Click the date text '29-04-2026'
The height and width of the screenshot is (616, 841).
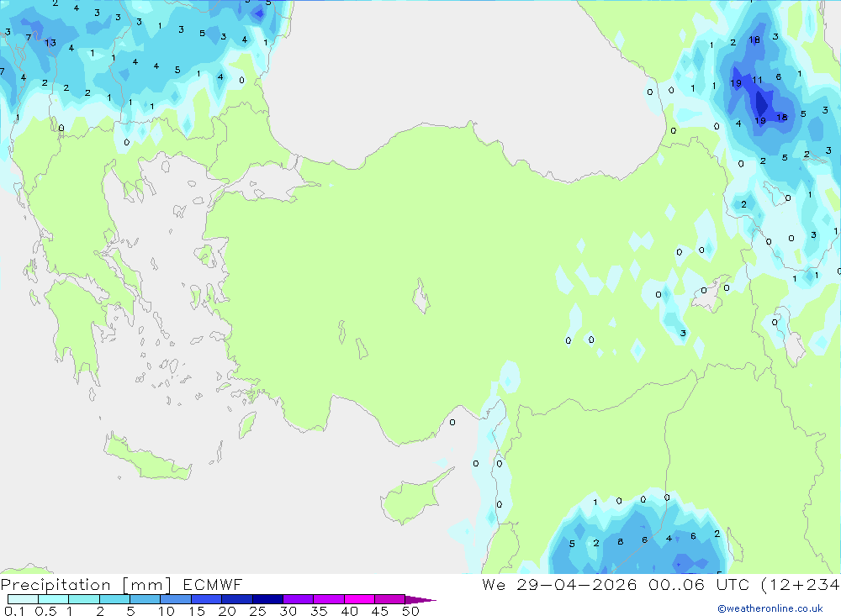click(577, 584)
